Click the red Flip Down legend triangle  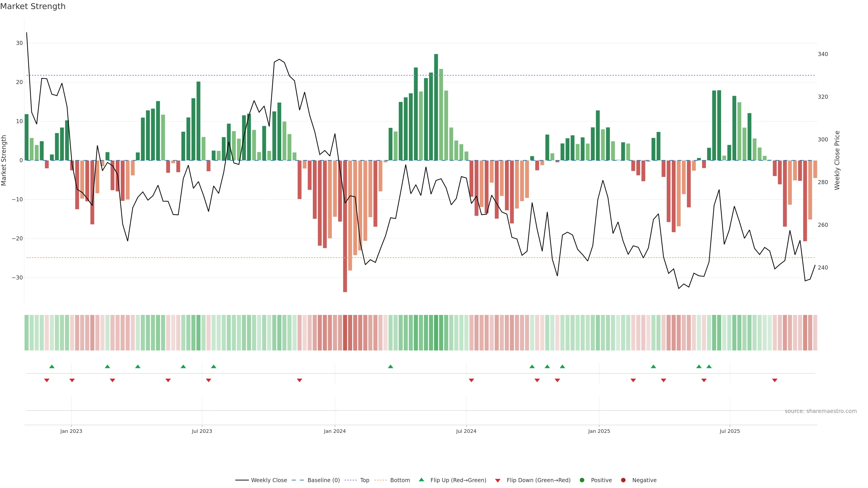[x=498, y=480]
